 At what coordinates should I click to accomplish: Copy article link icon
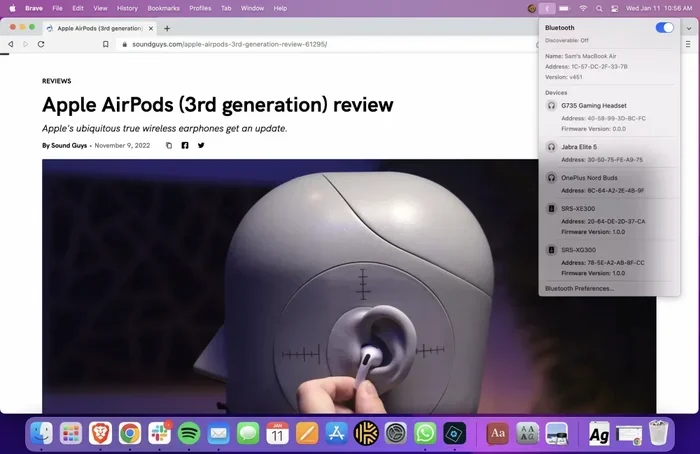[x=169, y=146]
